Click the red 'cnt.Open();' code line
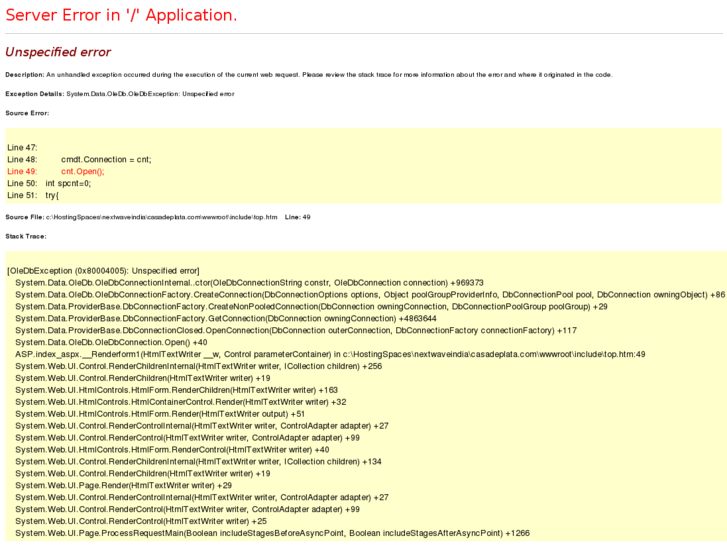The height and width of the screenshot is (545, 727). pyautogui.click(x=83, y=172)
